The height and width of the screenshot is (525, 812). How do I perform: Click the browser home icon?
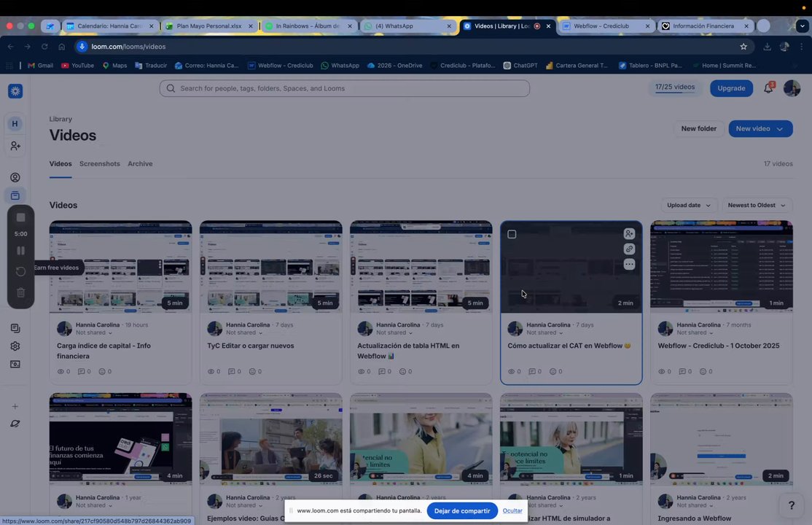point(62,47)
